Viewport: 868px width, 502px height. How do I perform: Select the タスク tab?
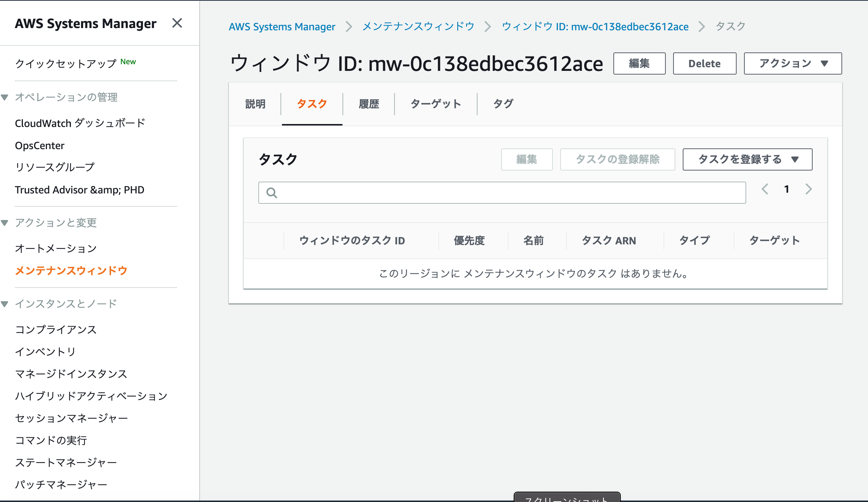[x=312, y=104]
